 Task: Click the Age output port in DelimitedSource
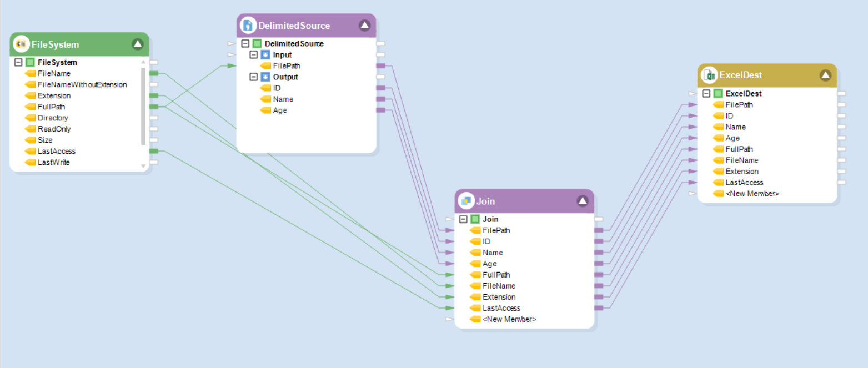tap(380, 110)
